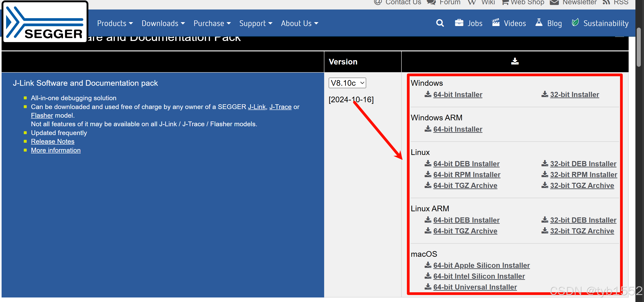Open the Release Notes link

[52, 141]
